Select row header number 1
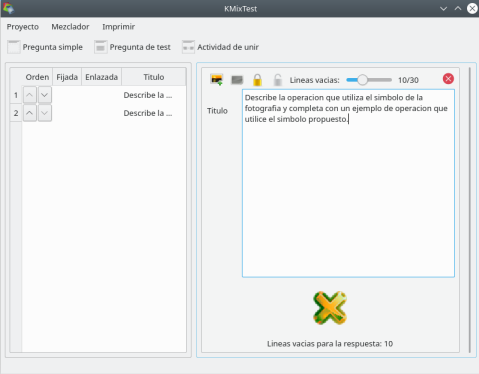Screen dimensions: 479x374 point(16,95)
